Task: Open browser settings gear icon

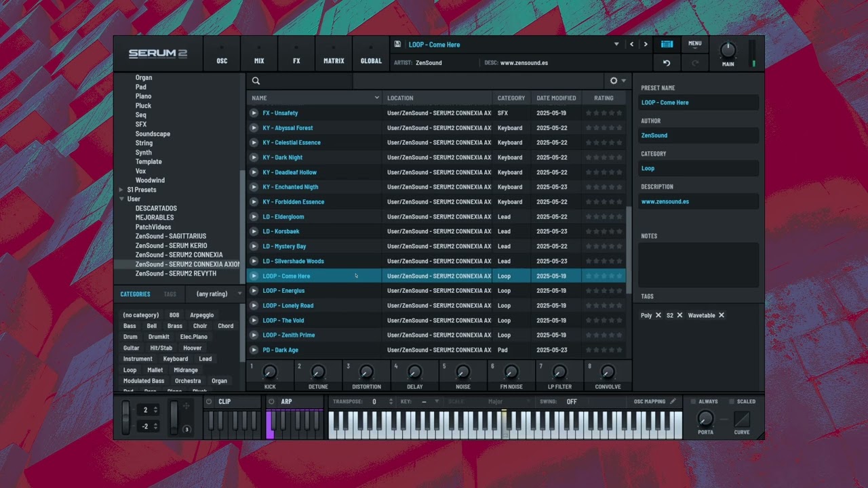Action: (614, 81)
